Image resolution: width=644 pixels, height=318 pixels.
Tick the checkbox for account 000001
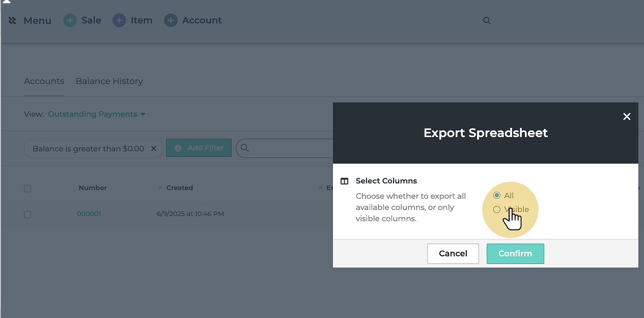[x=27, y=215]
